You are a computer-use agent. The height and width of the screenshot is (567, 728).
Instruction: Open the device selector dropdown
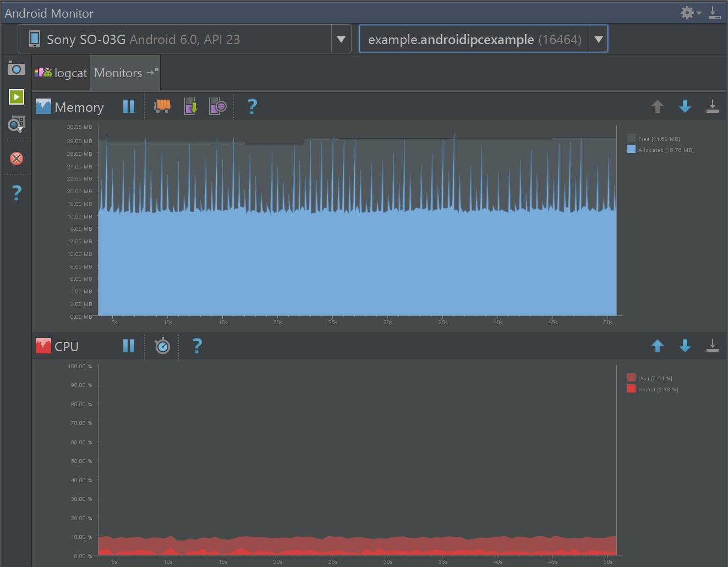(x=341, y=39)
